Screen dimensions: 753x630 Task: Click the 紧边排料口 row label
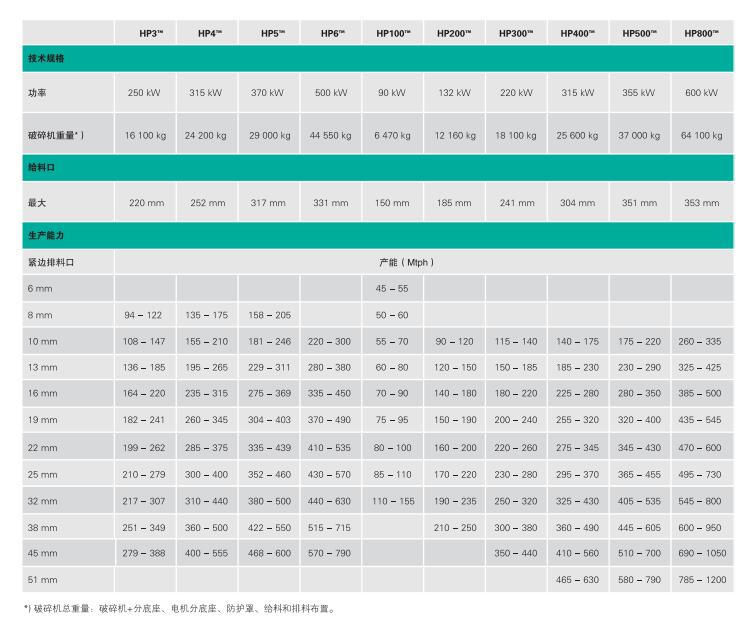point(52,262)
